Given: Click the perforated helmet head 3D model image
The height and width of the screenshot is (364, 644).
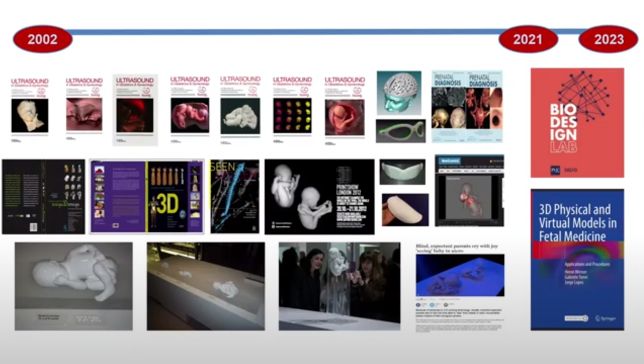Looking at the screenshot, I should [399, 93].
